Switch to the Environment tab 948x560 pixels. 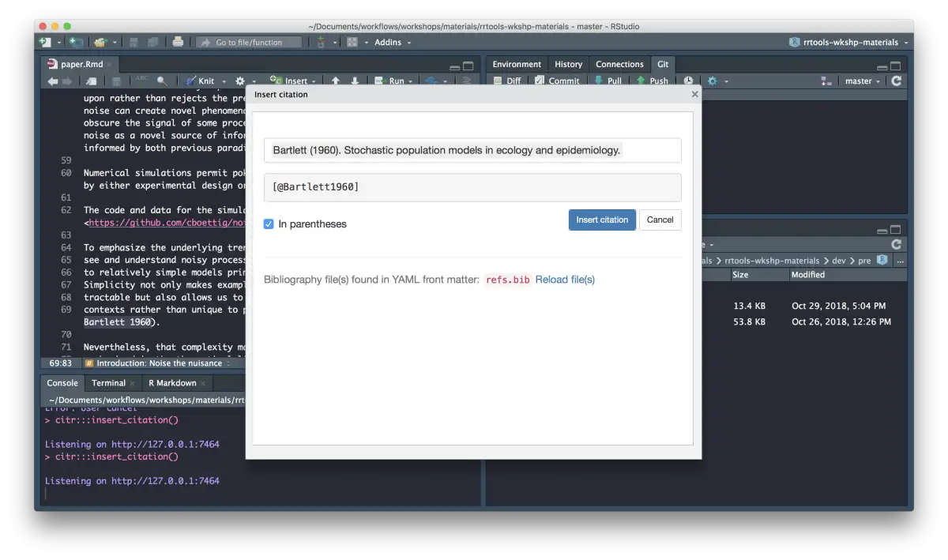(517, 64)
